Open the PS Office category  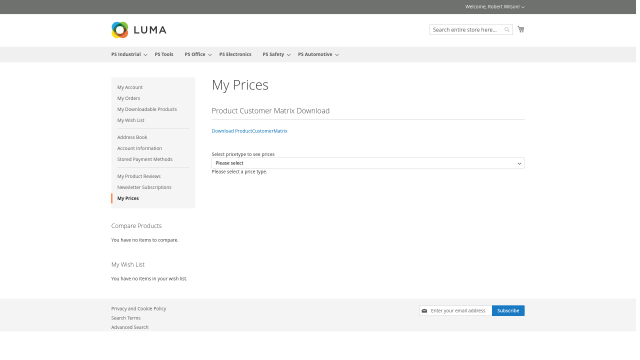195,54
